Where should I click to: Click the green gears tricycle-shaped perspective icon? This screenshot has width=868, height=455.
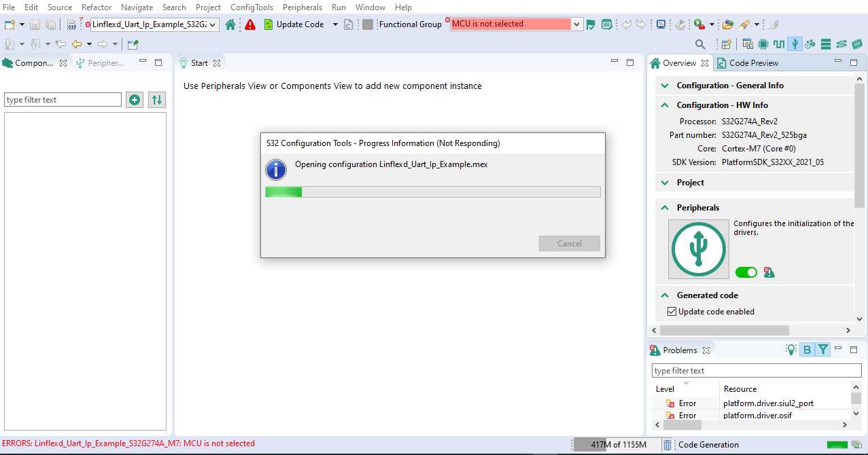[x=810, y=44]
